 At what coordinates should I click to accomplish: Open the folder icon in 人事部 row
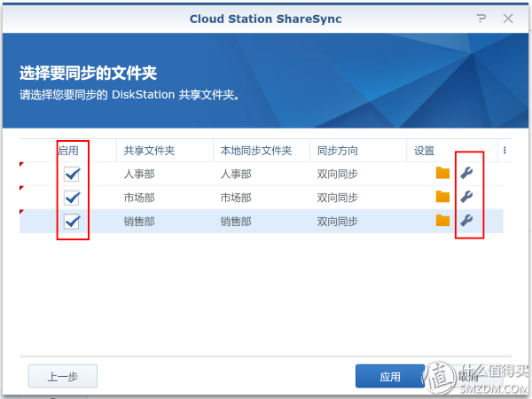tap(443, 174)
